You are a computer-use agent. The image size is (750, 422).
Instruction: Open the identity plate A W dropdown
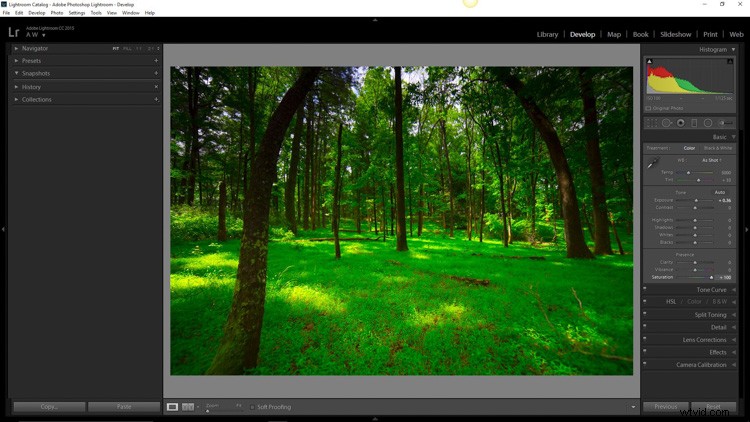pos(36,35)
